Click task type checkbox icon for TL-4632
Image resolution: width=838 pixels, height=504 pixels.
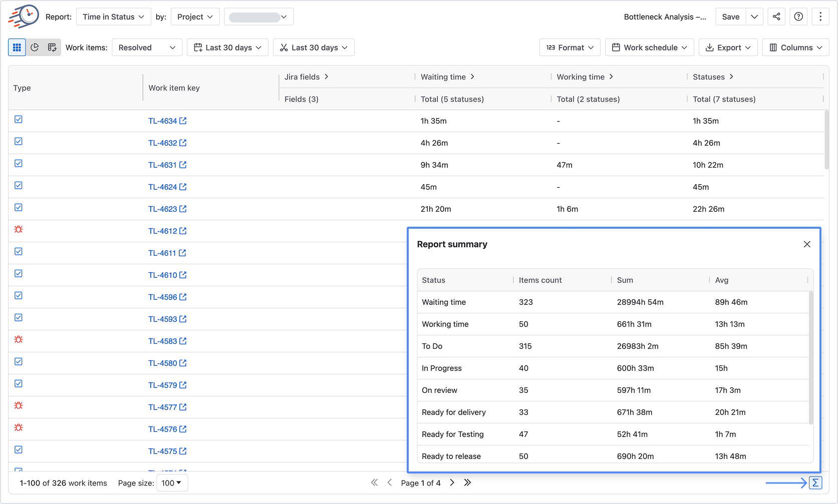click(x=19, y=142)
